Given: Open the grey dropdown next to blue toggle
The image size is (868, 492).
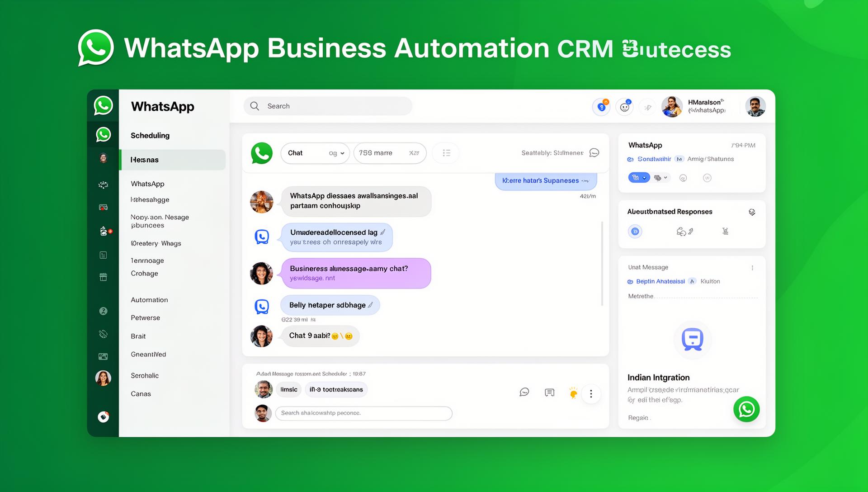Looking at the screenshot, I should (x=661, y=178).
